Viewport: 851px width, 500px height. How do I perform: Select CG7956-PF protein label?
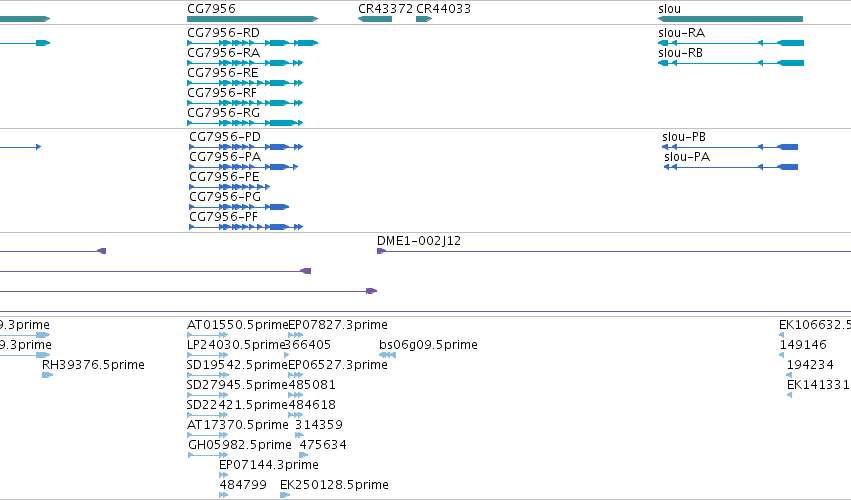(x=224, y=217)
